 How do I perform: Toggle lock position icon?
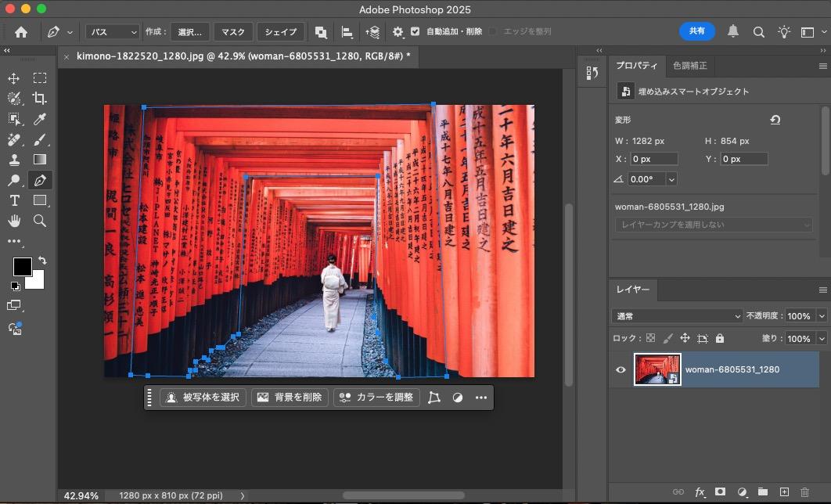685,338
